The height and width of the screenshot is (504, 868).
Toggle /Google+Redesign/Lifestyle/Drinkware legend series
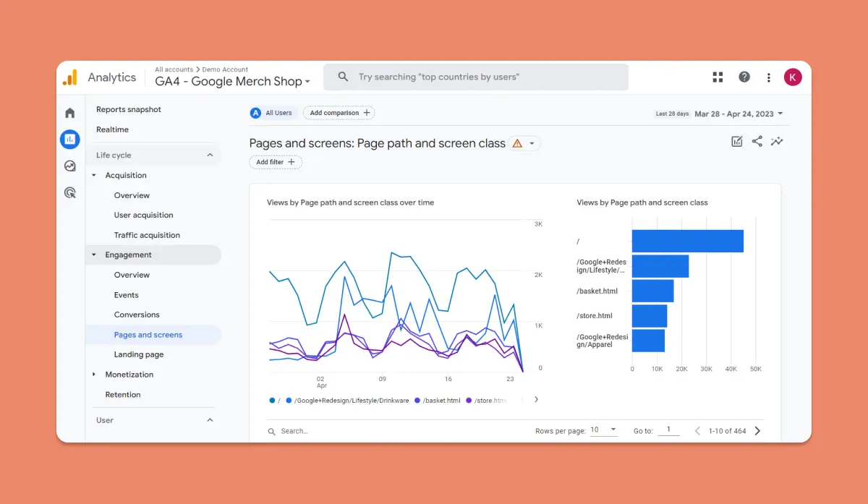347,400
